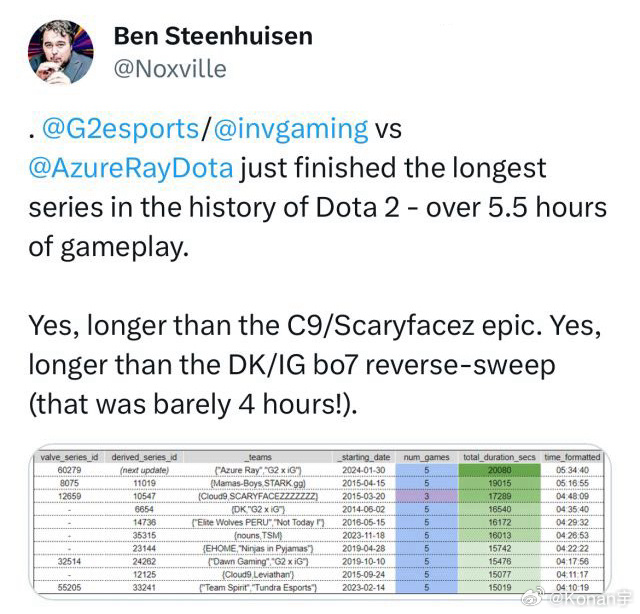Click the total_duration_secs column header

tap(498, 457)
